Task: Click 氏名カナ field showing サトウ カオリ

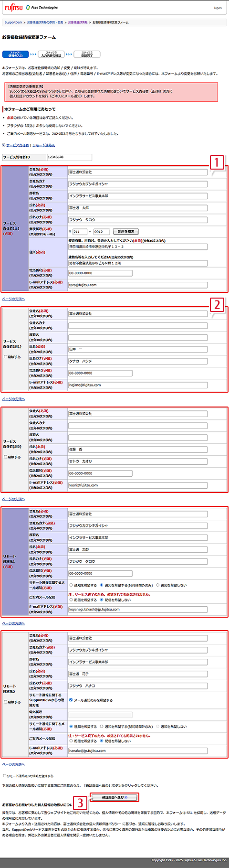Action: coord(138,461)
